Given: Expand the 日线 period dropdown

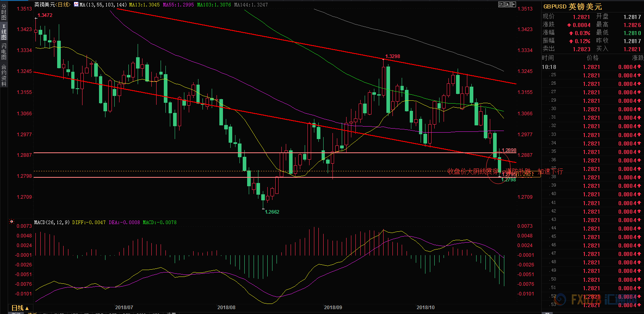Looking at the screenshot, I should [20, 308].
